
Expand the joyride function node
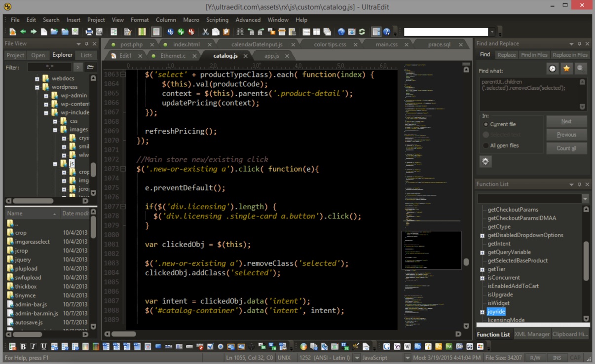point(482,312)
